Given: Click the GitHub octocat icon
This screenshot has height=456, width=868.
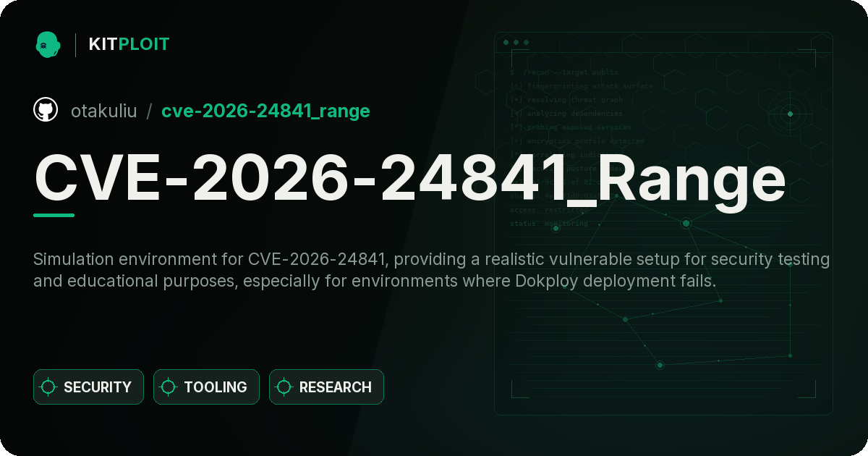Looking at the screenshot, I should point(46,110).
